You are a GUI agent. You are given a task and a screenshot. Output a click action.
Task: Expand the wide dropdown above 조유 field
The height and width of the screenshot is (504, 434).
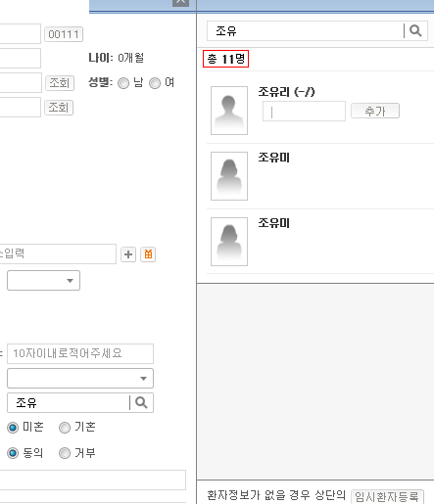[x=80, y=379]
